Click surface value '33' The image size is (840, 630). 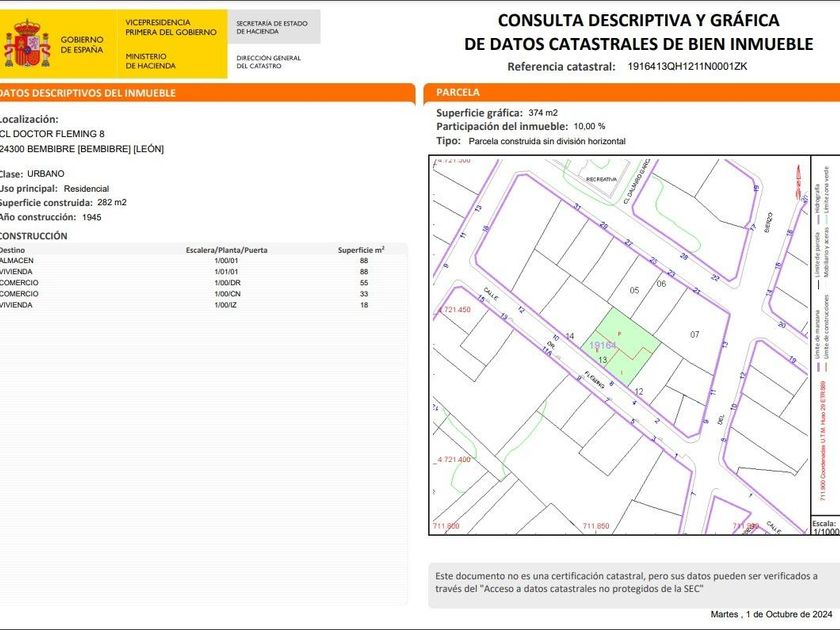coord(364,294)
